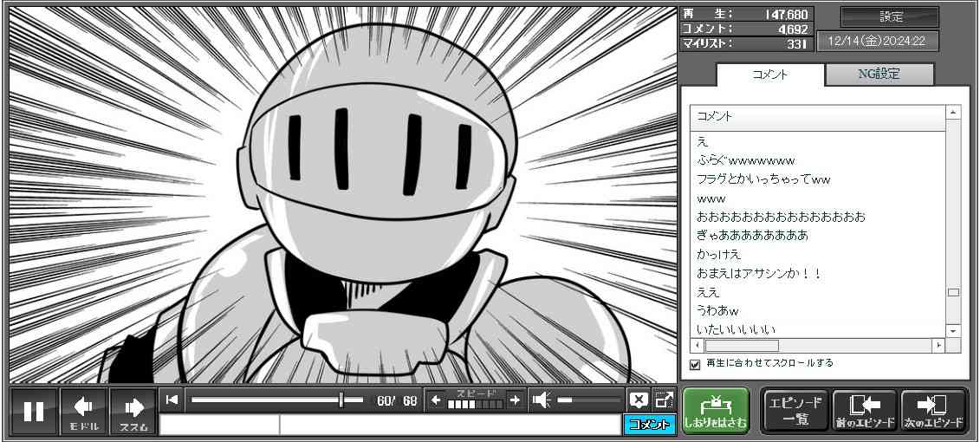Switch to the NG設定 tab
Screen dimensions: 980x442
[879, 75]
